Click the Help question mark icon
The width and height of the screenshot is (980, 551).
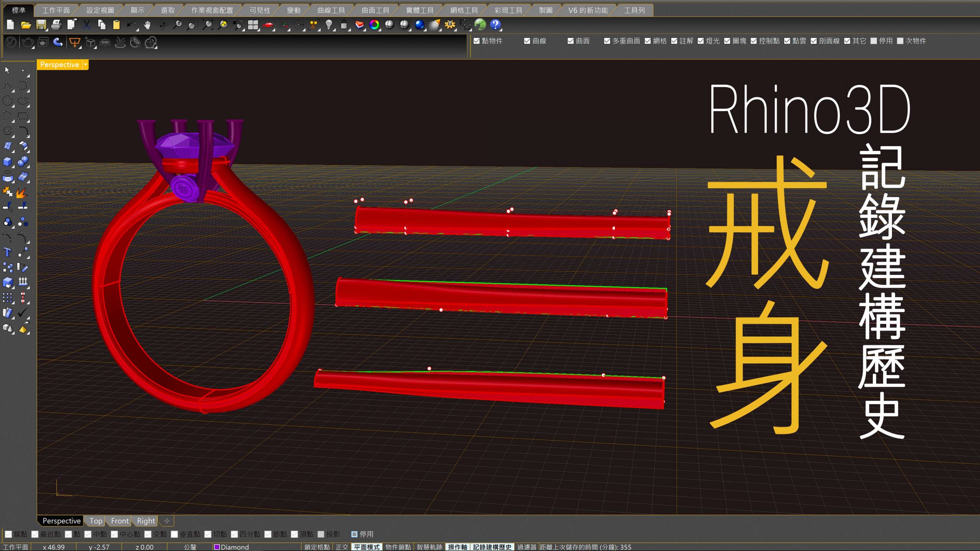pos(495,25)
